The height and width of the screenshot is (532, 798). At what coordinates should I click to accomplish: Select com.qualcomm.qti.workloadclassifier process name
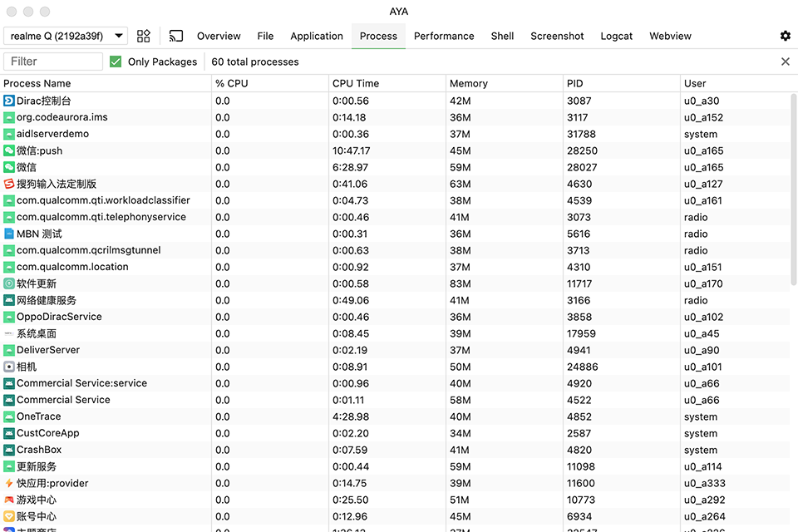pyautogui.click(x=103, y=200)
